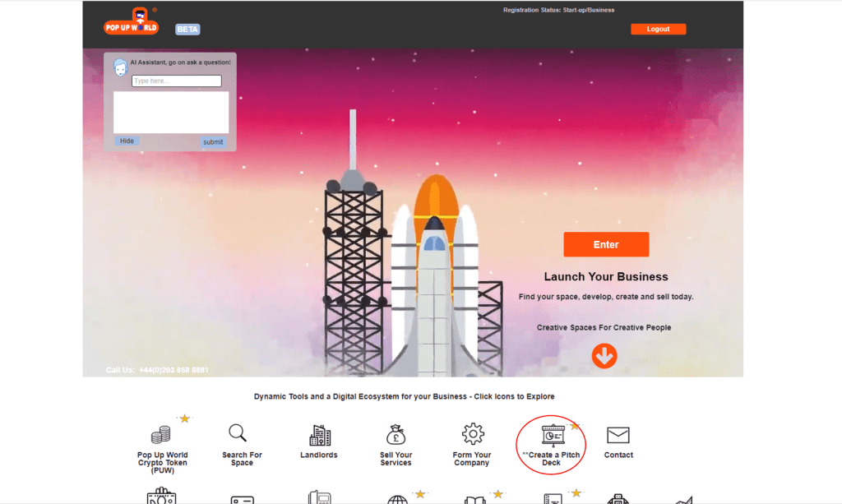The width and height of the screenshot is (842, 504).
Task: Click the AI Assistant avatar icon
Action: (120, 67)
